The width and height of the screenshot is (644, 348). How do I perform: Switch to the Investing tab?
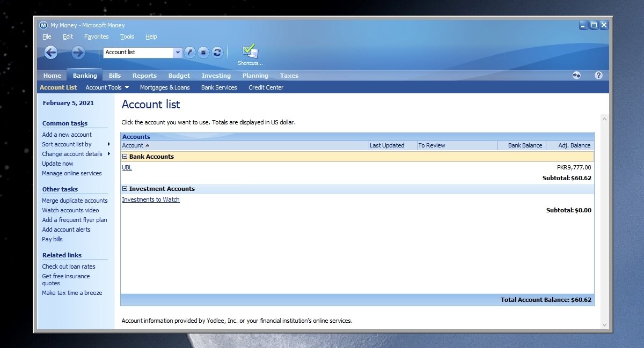pyautogui.click(x=216, y=75)
